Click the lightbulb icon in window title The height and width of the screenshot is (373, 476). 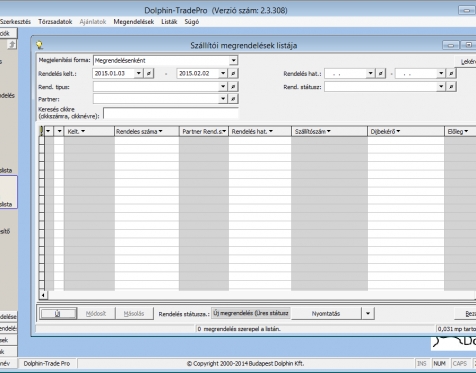point(40,45)
